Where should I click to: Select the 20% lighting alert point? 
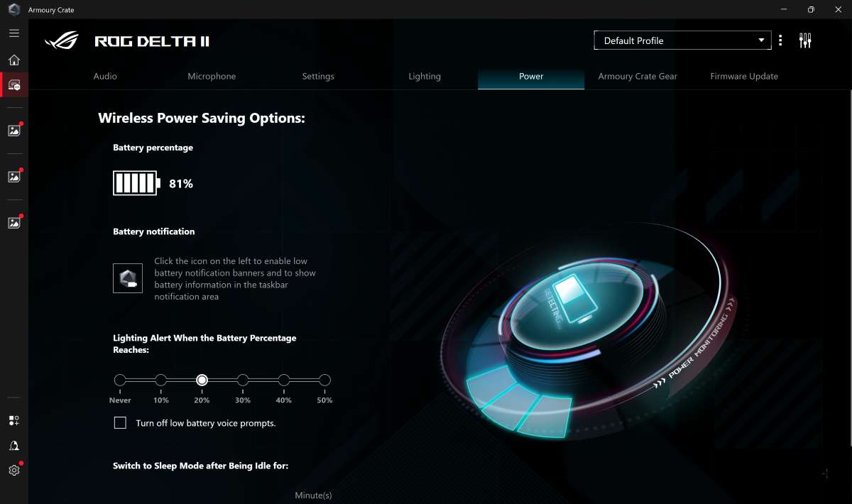[x=202, y=380]
